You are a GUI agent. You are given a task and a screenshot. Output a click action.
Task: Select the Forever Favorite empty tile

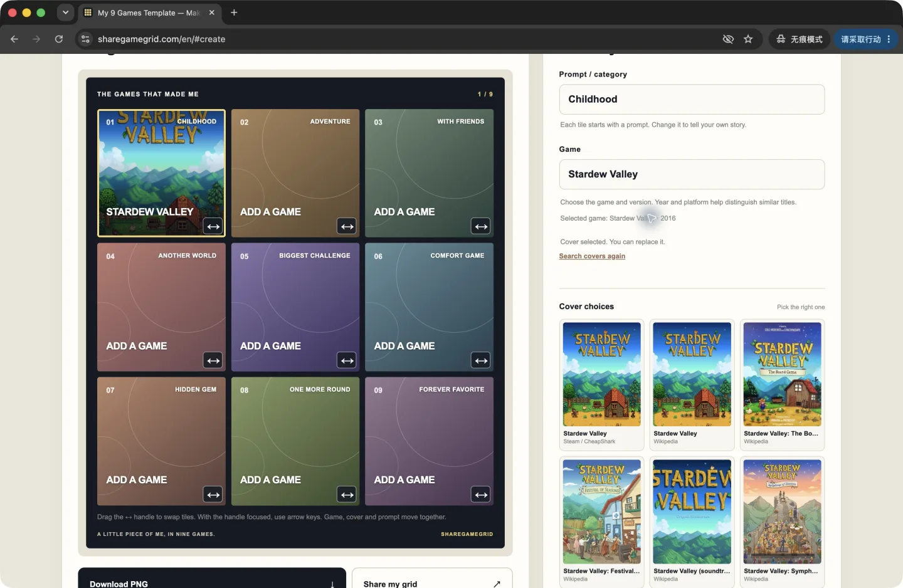coord(430,441)
